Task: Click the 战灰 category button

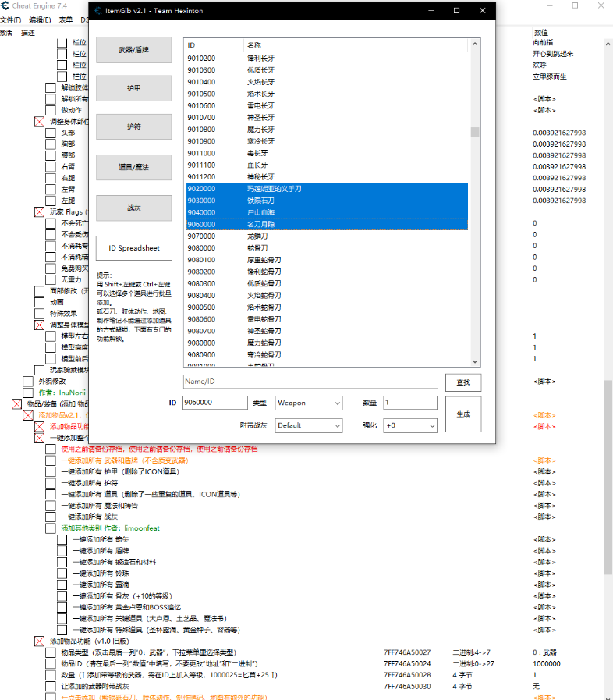Action: (134, 208)
